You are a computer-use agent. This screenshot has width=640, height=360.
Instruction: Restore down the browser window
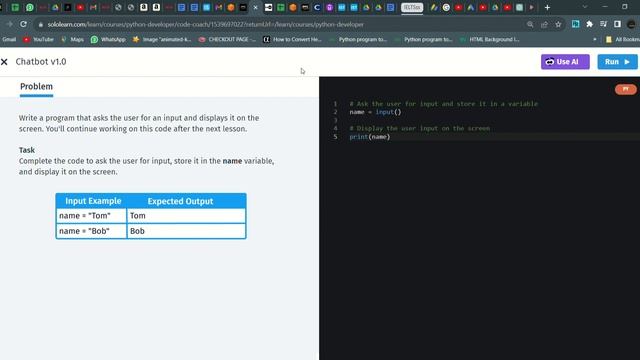coord(624,7)
